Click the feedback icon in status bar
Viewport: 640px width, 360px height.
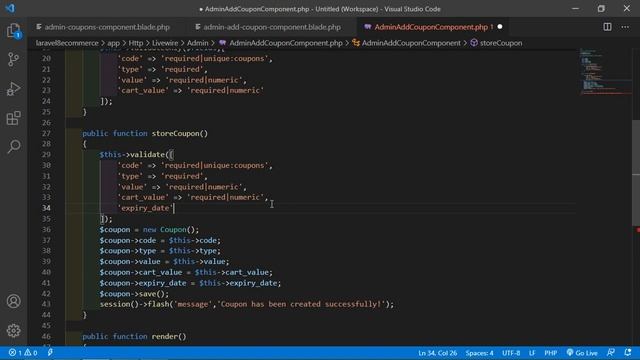click(611, 353)
